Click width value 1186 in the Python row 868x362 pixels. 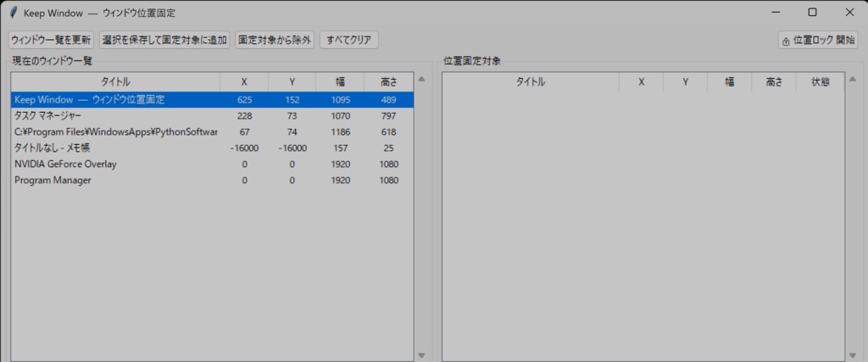(340, 132)
